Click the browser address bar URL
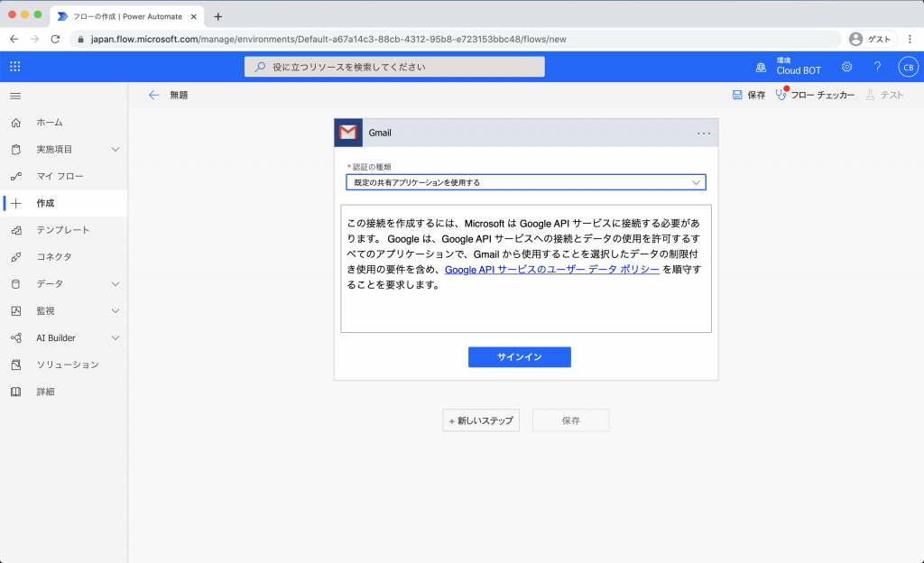 328,40
